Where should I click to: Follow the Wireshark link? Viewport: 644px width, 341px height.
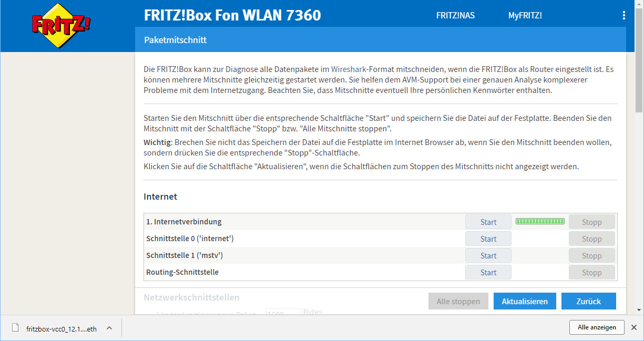tap(349, 69)
